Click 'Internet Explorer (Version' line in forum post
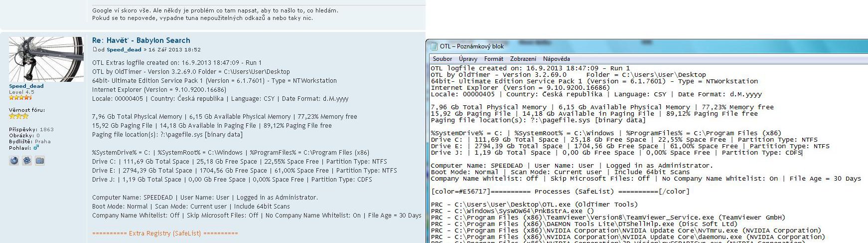 [159, 90]
